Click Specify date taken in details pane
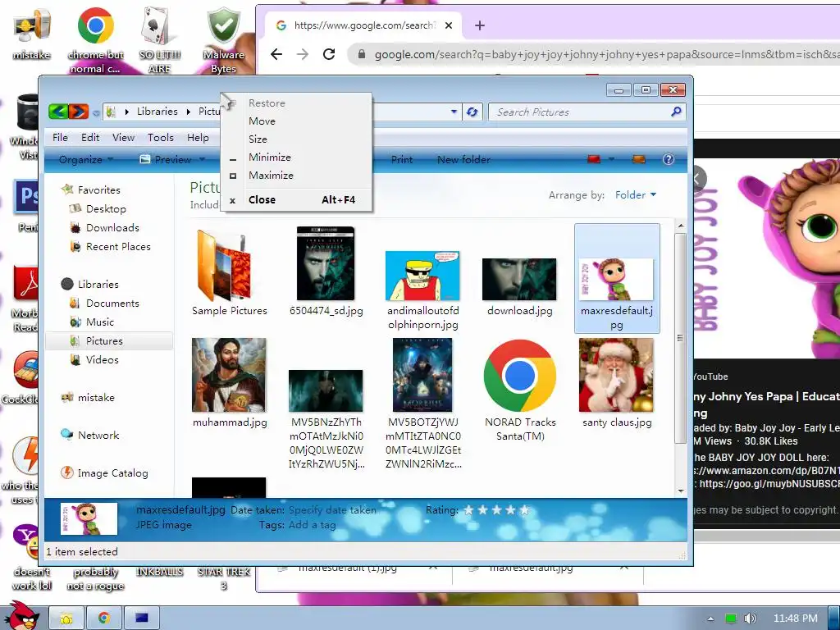 click(x=332, y=510)
